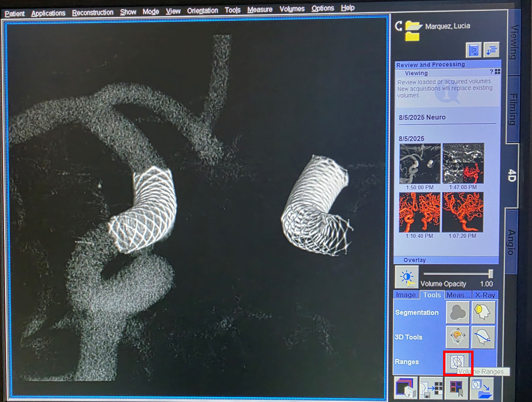Open the Volume Ranges tool
The image size is (532, 402).
[x=458, y=362]
